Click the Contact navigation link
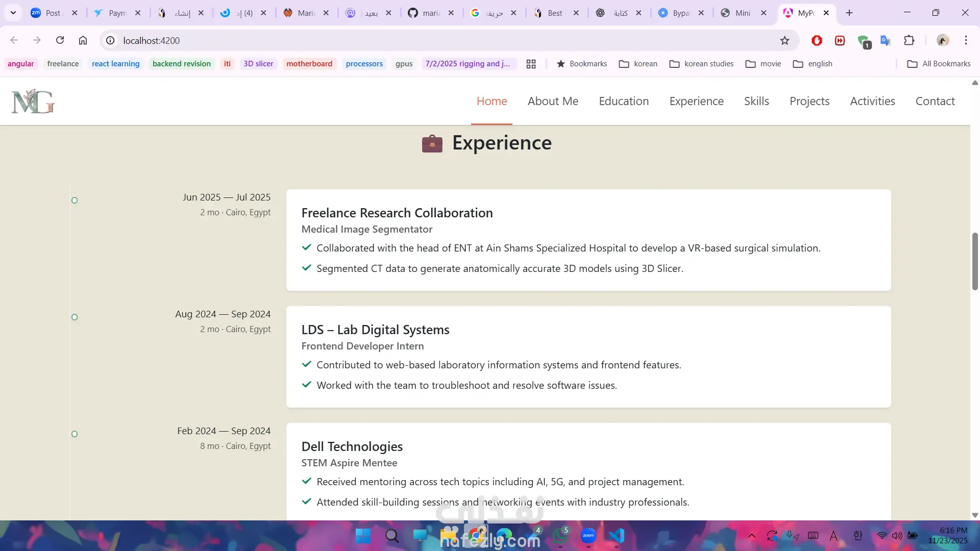This screenshot has width=980, height=551. [x=935, y=101]
